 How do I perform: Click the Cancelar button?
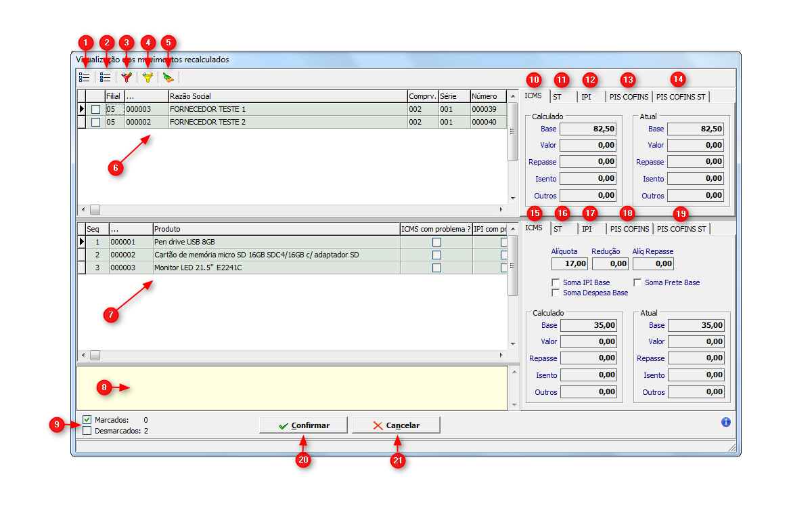[396, 425]
